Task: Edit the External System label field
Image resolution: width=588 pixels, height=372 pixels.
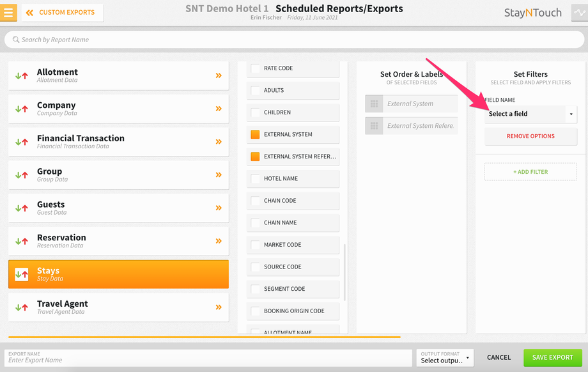Action: pyautogui.click(x=421, y=104)
